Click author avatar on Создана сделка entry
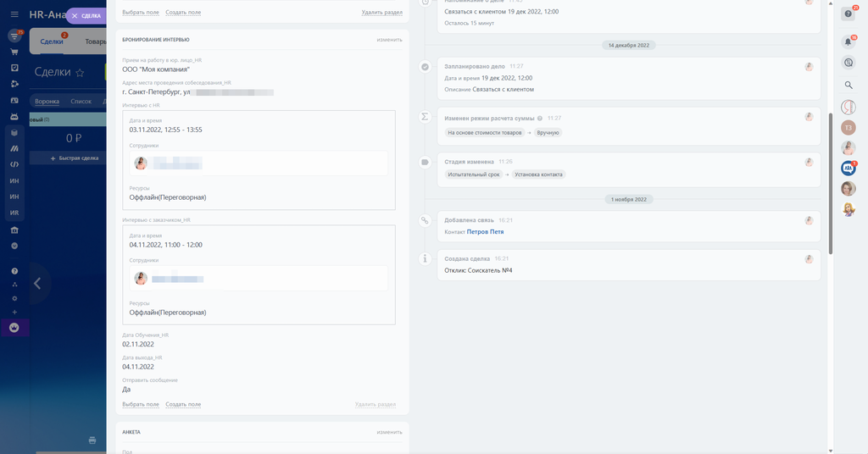The height and width of the screenshot is (454, 868). point(809,259)
